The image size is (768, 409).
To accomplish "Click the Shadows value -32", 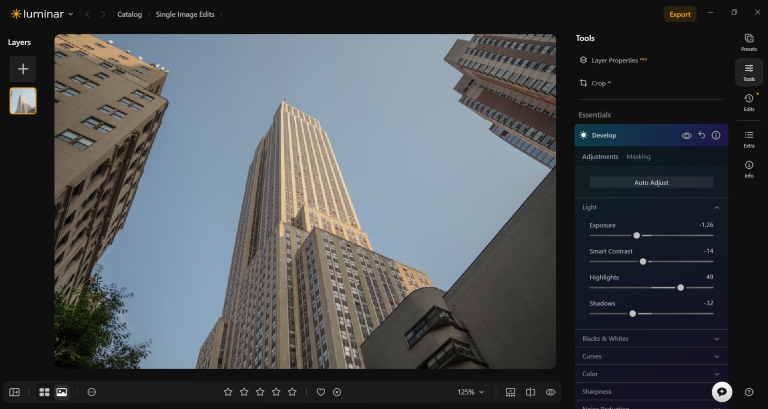I will (x=708, y=303).
